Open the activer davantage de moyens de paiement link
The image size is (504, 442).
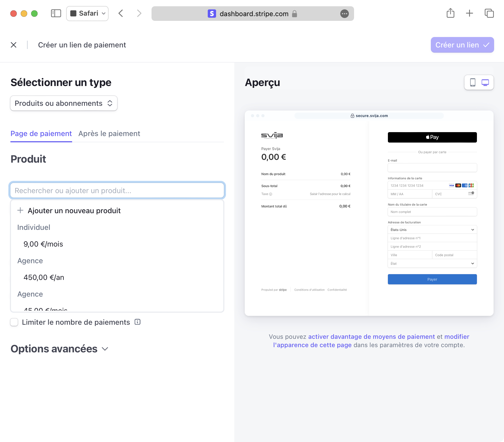click(371, 336)
